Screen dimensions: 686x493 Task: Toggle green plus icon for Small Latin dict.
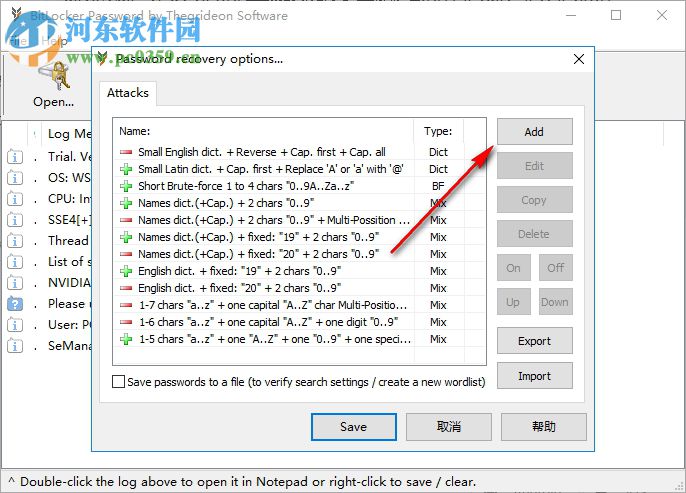(x=126, y=169)
